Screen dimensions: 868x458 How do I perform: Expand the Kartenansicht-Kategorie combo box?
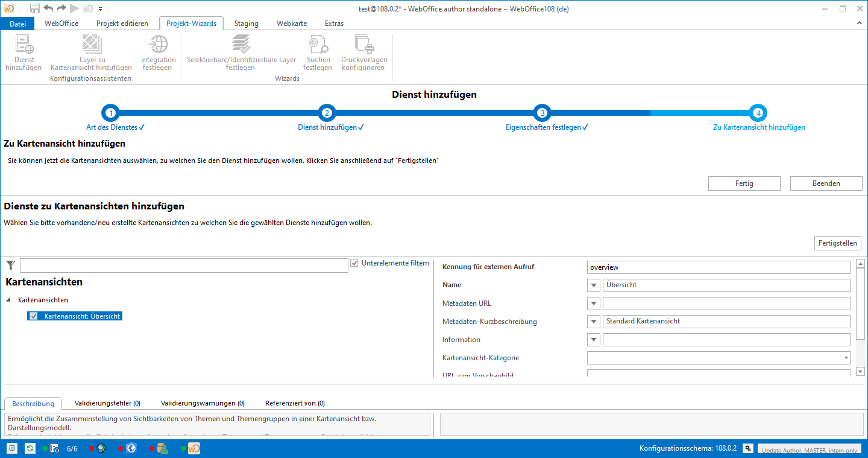(x=845, y=358)
